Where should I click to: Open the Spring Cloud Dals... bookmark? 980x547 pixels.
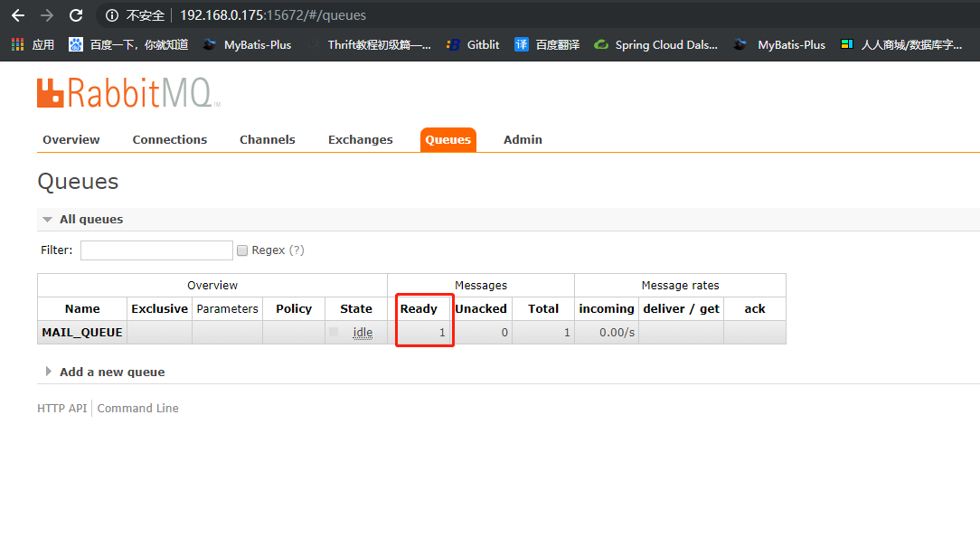tap(655, 44)
